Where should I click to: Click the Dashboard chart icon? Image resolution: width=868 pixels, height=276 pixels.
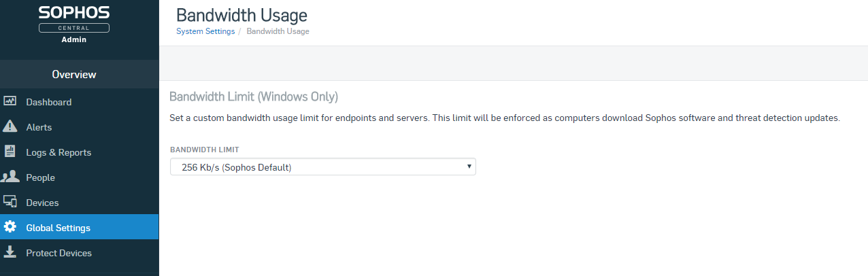point(10,101)
